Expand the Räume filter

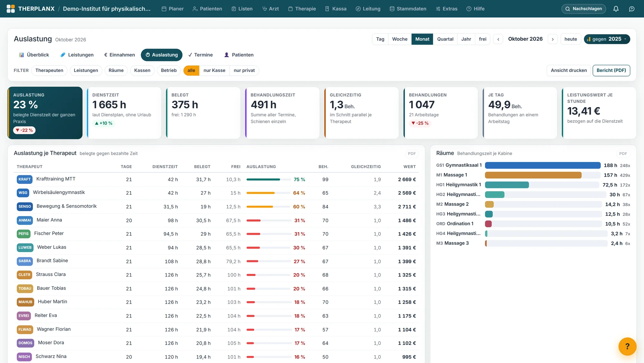tap(116, 70)
